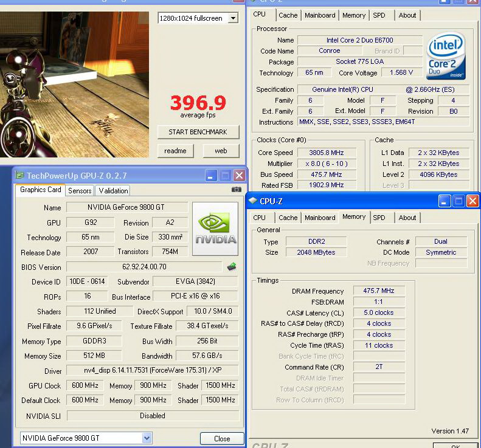Click the Shaders value 112 Unified
This screenshot has height=448, width=481.
100,311
